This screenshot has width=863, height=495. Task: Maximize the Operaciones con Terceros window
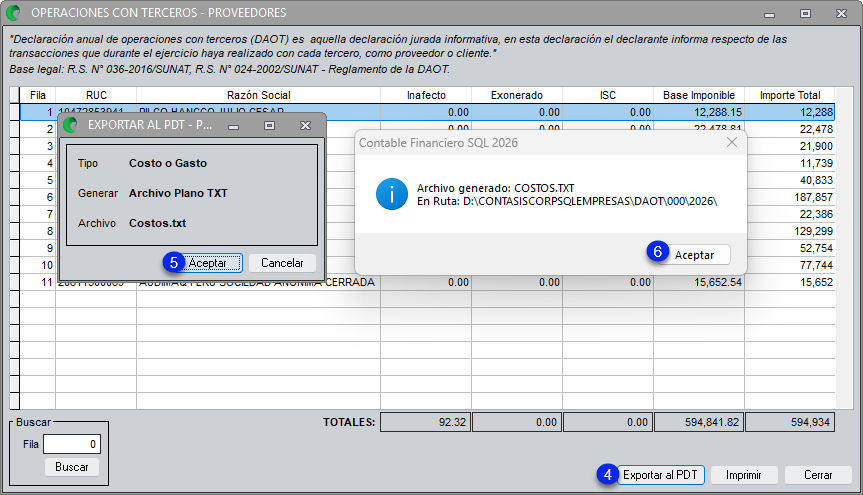805,13
